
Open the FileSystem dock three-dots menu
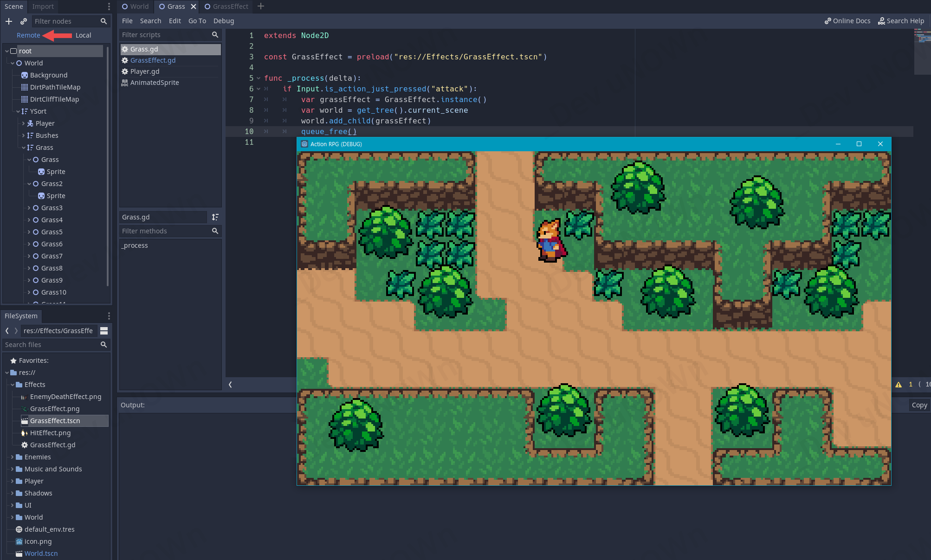click(x=109, y=316)
